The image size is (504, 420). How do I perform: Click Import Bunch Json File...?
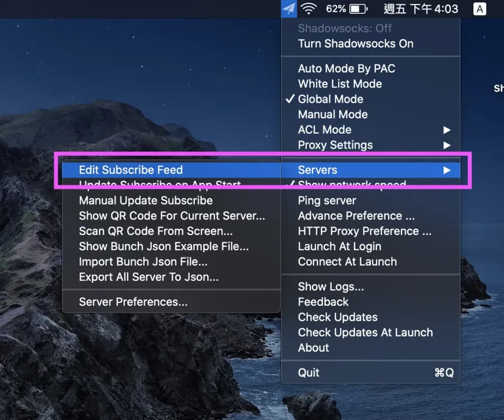(171, 262)
